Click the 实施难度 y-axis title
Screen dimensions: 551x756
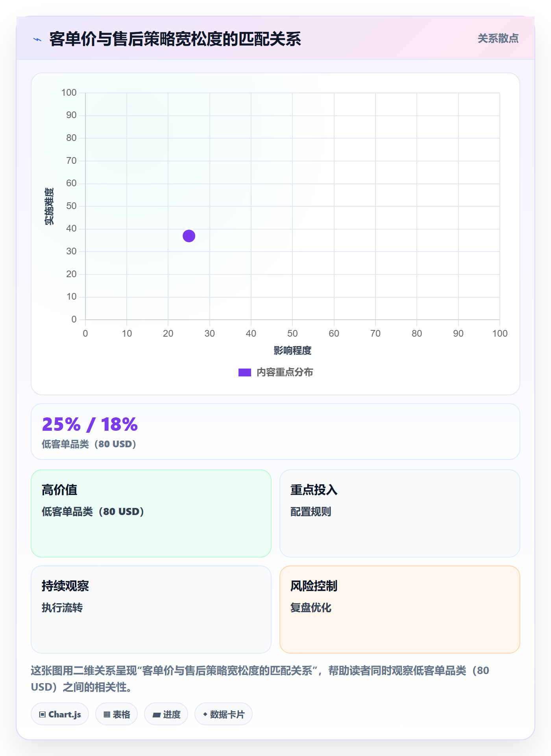[49, 206]
